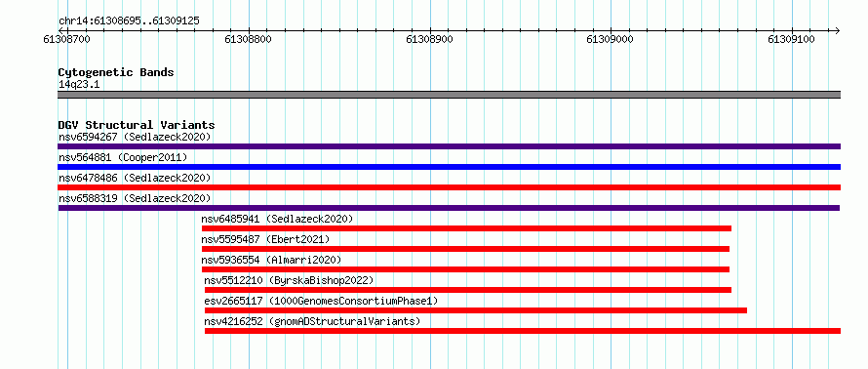Select the purple nsv6594267 variant bar
The image size is (868, 369).
coord(449,146)
